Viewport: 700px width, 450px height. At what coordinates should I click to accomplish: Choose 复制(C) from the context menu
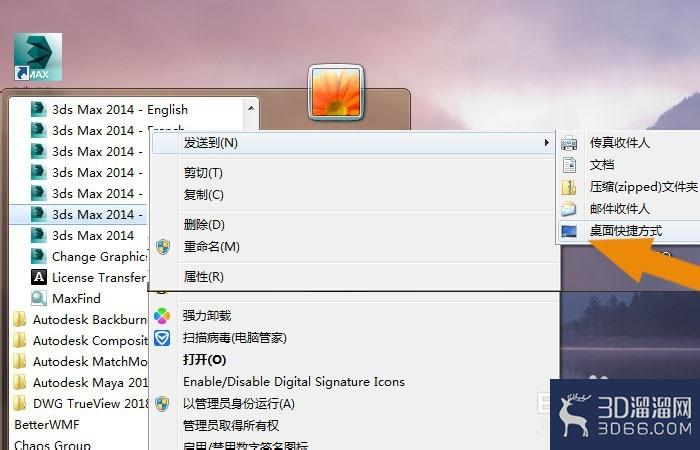point(204,195)
